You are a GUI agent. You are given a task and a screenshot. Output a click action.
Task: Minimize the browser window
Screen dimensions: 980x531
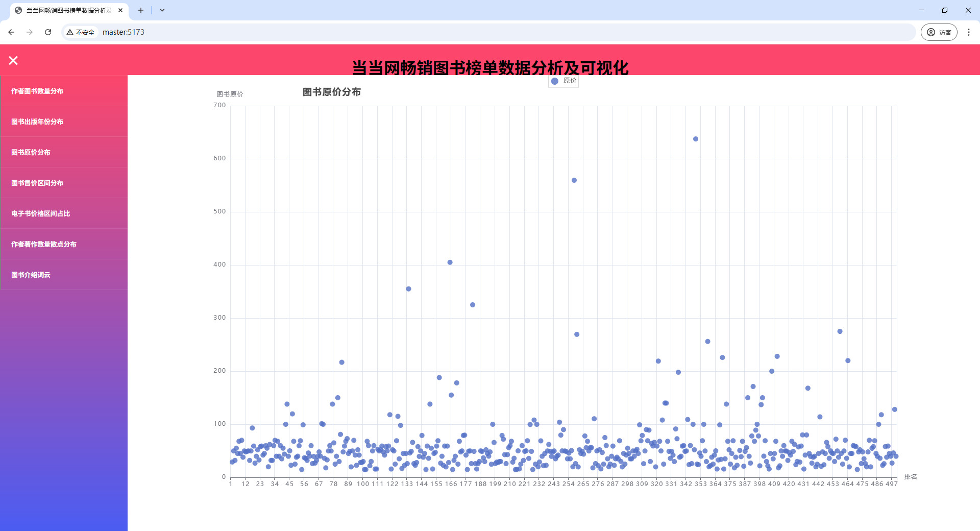point(921,10)
